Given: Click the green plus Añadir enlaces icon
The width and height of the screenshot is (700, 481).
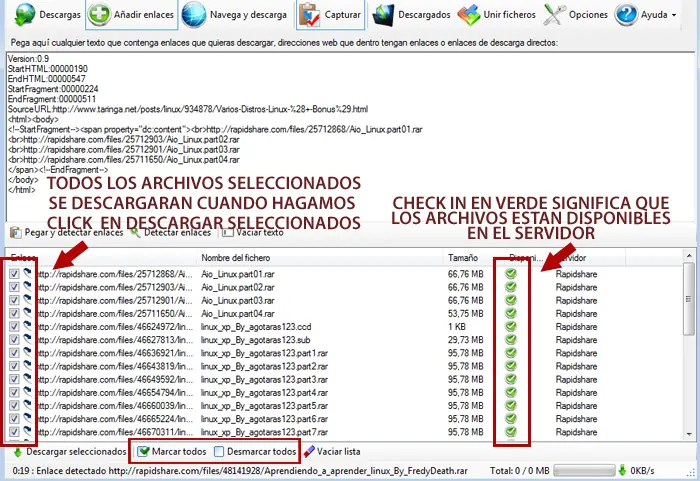Looking at the screenshot, I should coord(99,14).
